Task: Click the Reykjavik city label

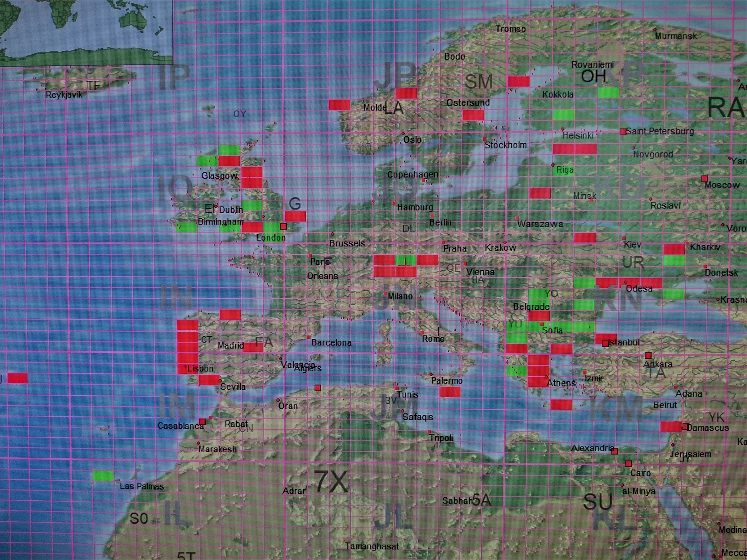Action: 64,95
